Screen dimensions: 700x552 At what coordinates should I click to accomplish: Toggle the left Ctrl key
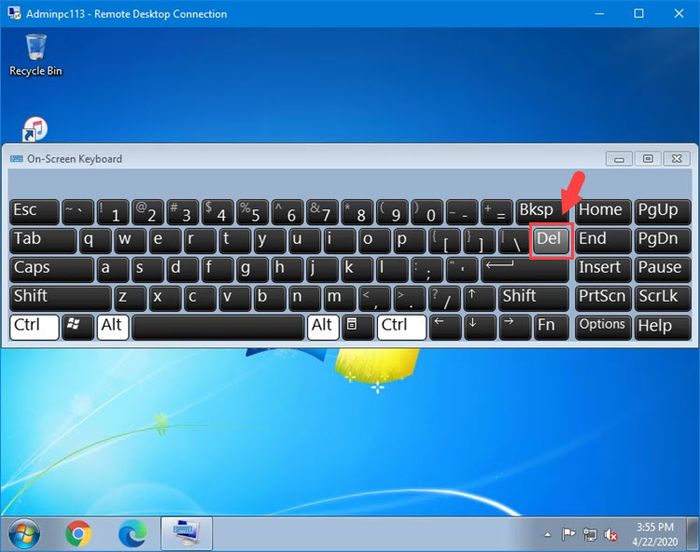[34, 327]
